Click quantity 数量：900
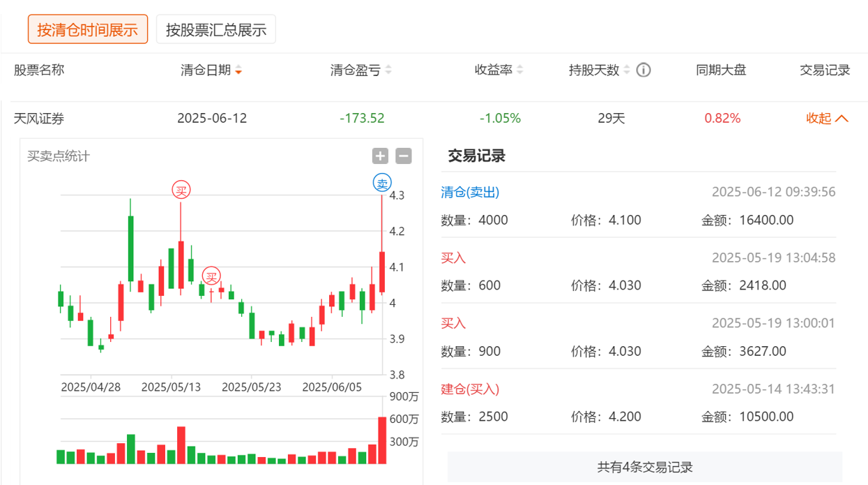This screenshot has height=485, width=868. (x=471, y=351)
